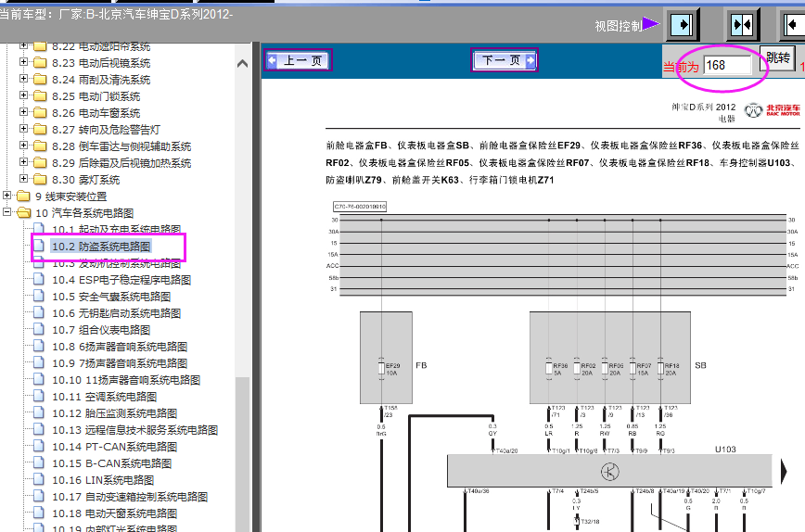Expand the 8.27 转向及危险警告灯 folder
Viewport: 805px width, 532px height.
click(23, 129)
